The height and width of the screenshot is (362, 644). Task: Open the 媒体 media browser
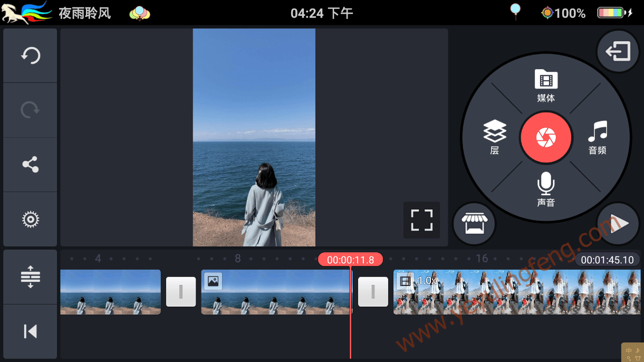[546, 86]
